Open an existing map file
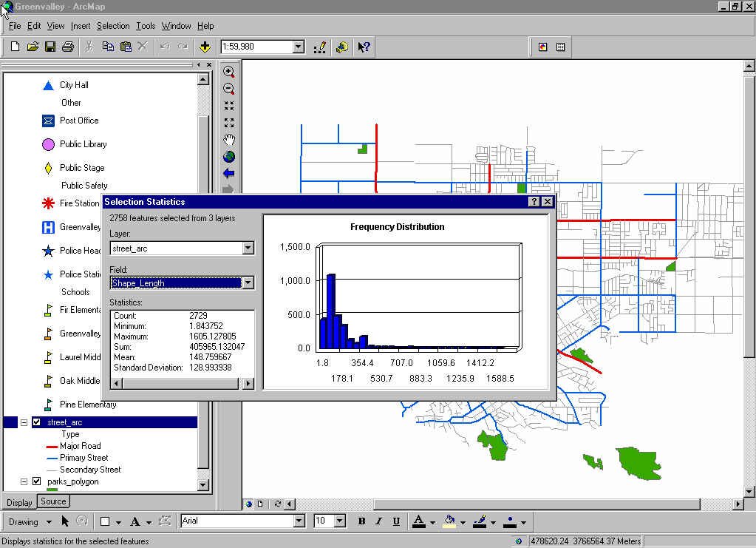 coord(33,47)
